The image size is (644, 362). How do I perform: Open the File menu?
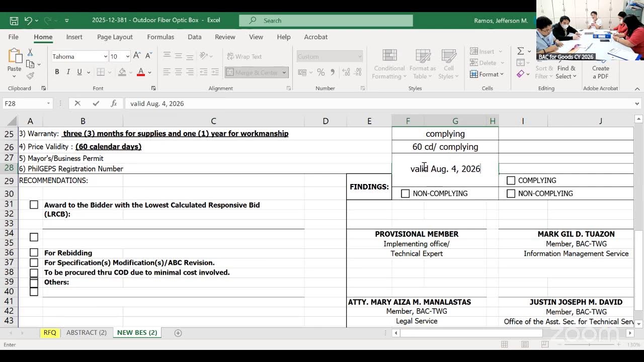tap(14, 37)
